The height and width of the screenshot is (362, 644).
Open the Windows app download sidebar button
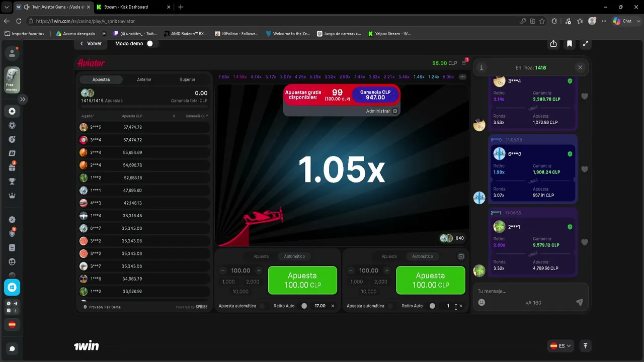(12, 287)
